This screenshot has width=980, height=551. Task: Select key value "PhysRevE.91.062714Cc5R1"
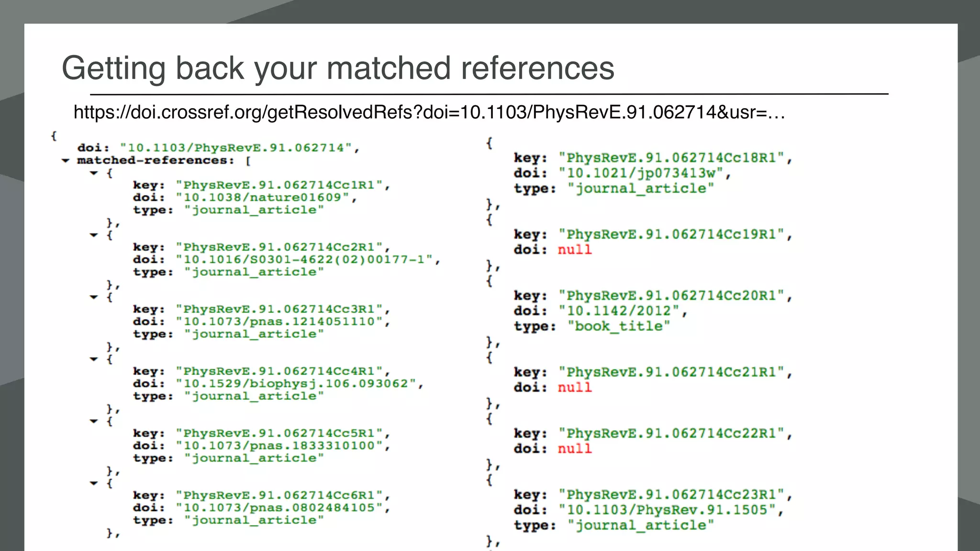pyautogui.click(x=279, y=433)
